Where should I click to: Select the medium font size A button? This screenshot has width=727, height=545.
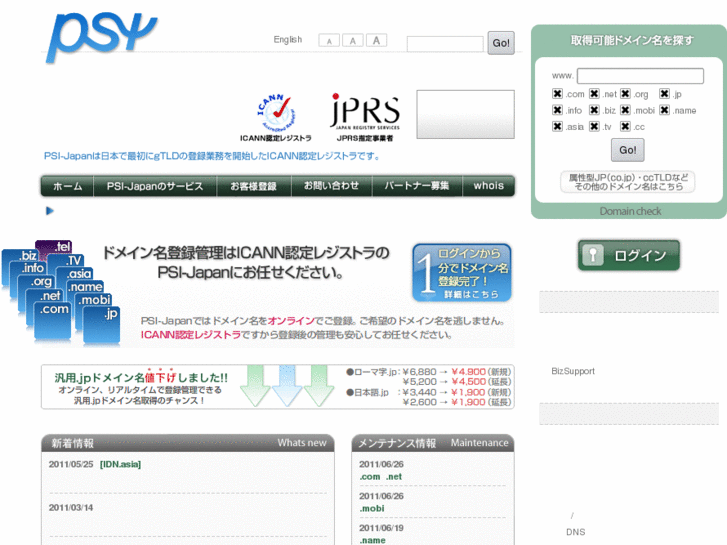coord(353,41)
